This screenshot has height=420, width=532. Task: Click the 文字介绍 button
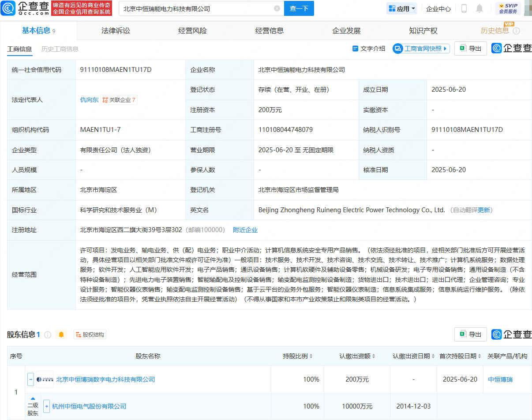tap(369, 49)
